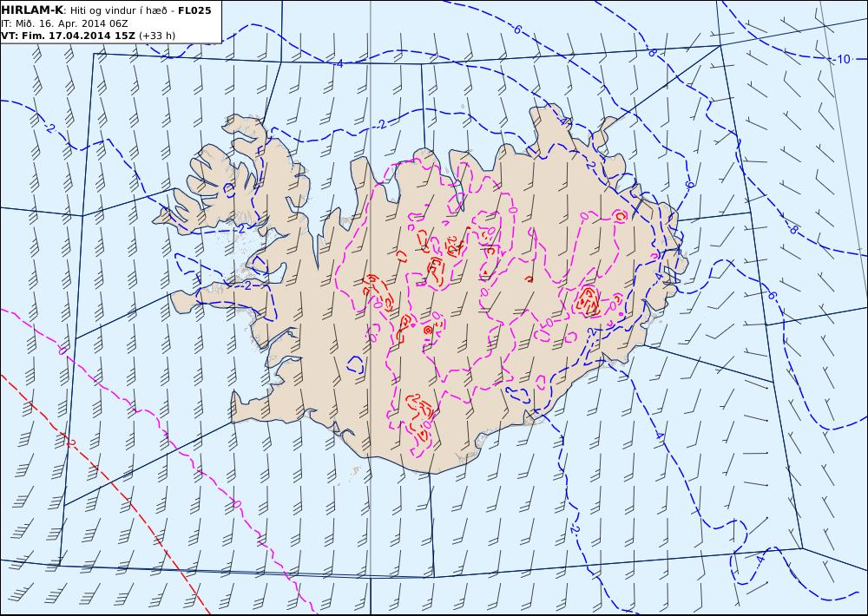
Task: Click the '(+33 h)' forecast offset text
Action: [x=157, y=36]
